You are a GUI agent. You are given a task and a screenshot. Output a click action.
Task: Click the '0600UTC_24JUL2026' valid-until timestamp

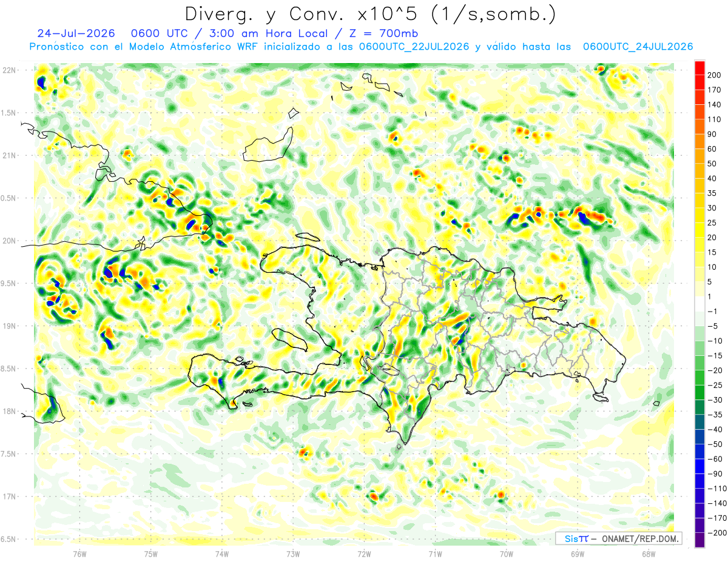pyautogui.click(x=638, y=47)
